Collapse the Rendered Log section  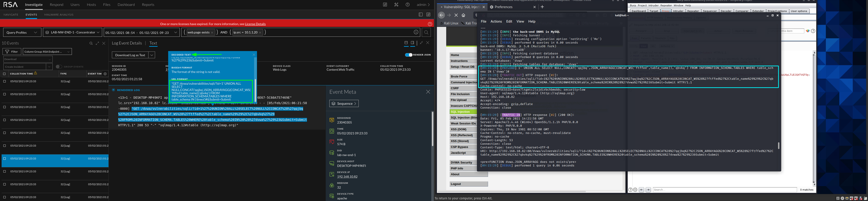(113, 90)
